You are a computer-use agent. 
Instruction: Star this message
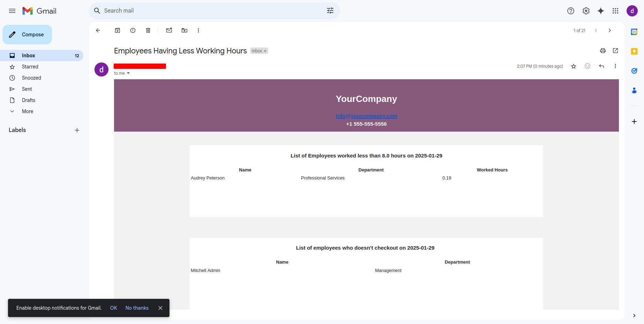[574, 66]
